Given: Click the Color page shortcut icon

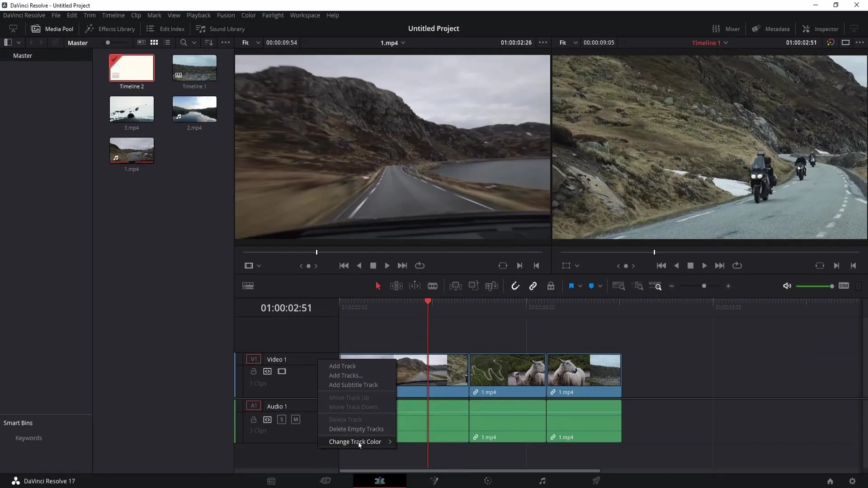Looking at the screenshot, I should pos(488,481).
